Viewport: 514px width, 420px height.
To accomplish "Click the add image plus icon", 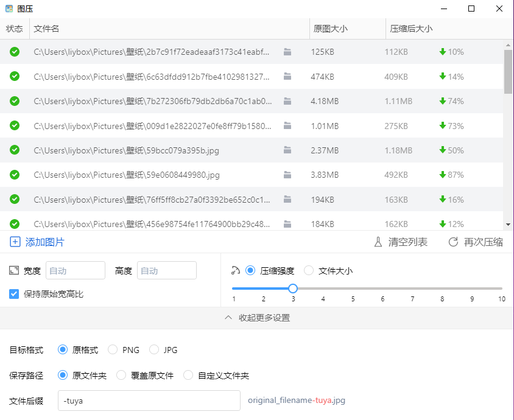I will pyautogui.click(x=15, y=242).
